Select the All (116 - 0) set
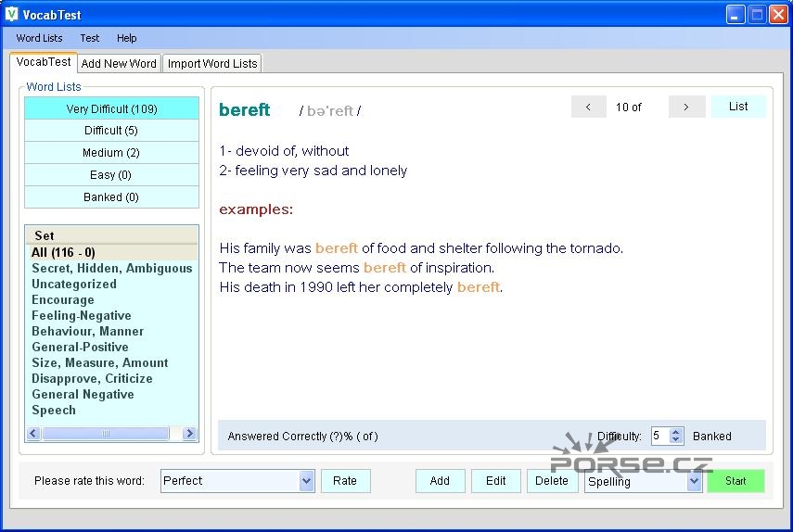This screenshot has width=793, height=532. point(112,252)
